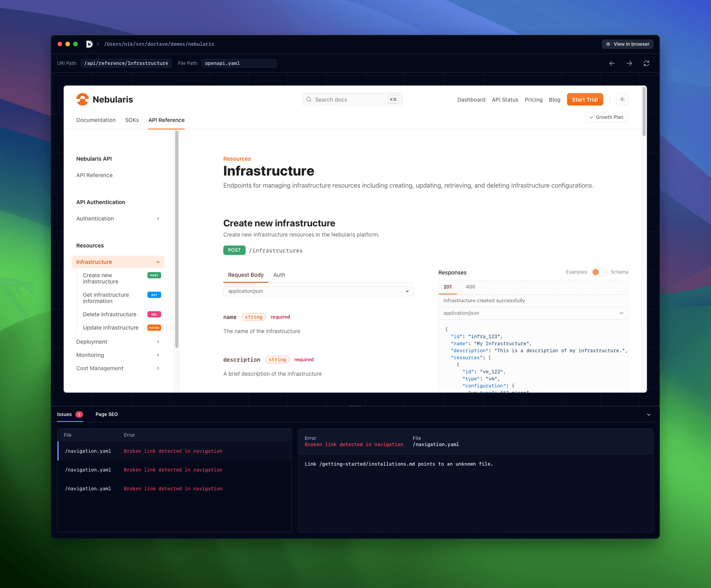Click the PATCH badge on Update infrastructure

tap(154, 328)
